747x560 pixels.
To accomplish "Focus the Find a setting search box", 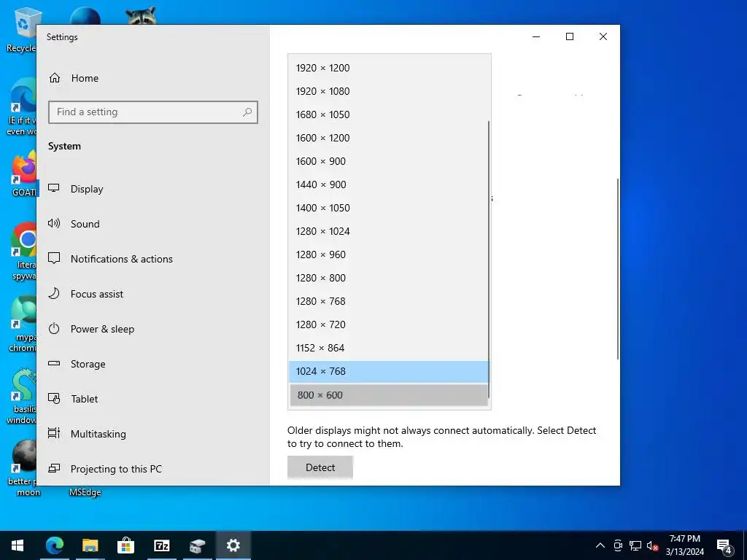I will pyautogui.click(x=153, y=112).
